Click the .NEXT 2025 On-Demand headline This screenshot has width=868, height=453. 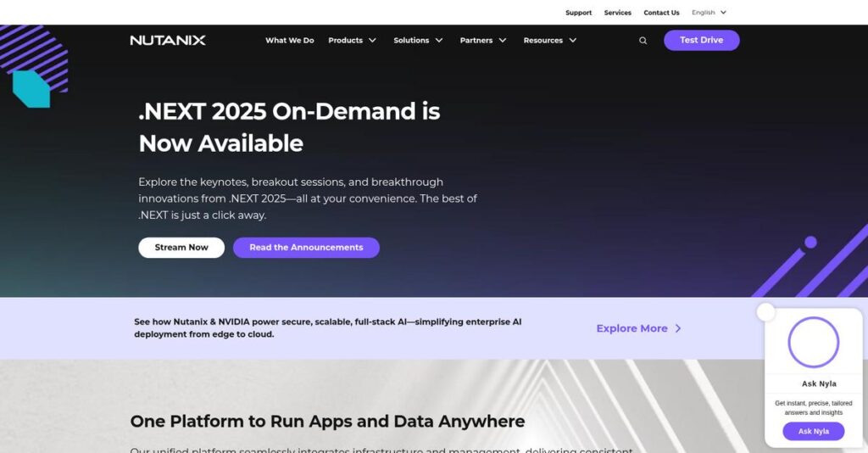pyautogui.click(x=289, y=127)
